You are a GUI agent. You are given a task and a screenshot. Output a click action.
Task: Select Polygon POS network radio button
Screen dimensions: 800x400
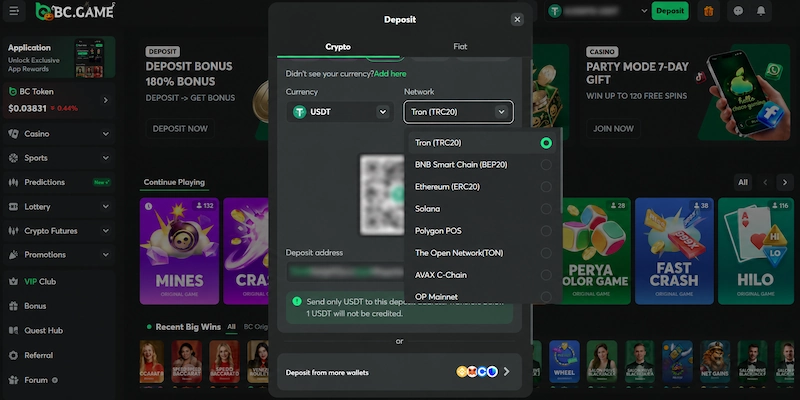pyautogui.click(x=546, y=231)
